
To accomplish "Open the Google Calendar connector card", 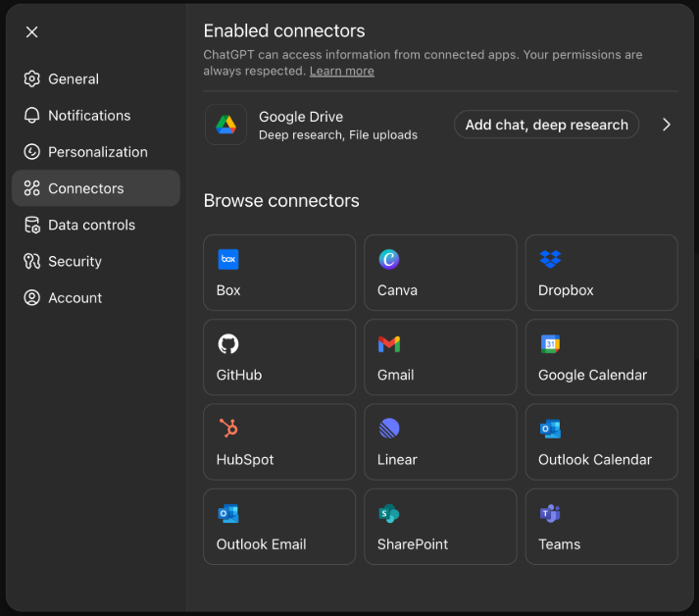I will coord(601,357).
